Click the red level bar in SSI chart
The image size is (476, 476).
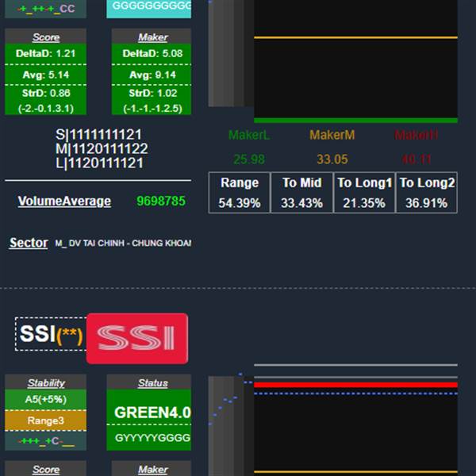355,385
